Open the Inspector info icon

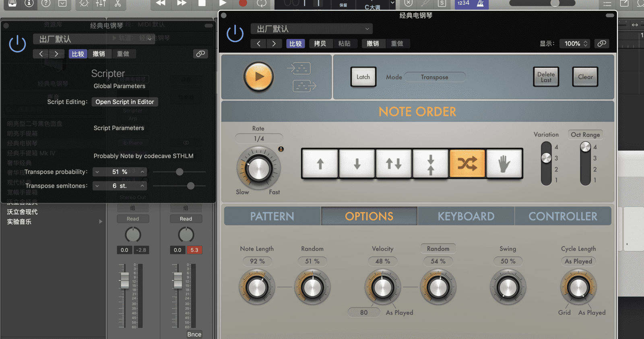pyautogui.click(x=29, y=3)
